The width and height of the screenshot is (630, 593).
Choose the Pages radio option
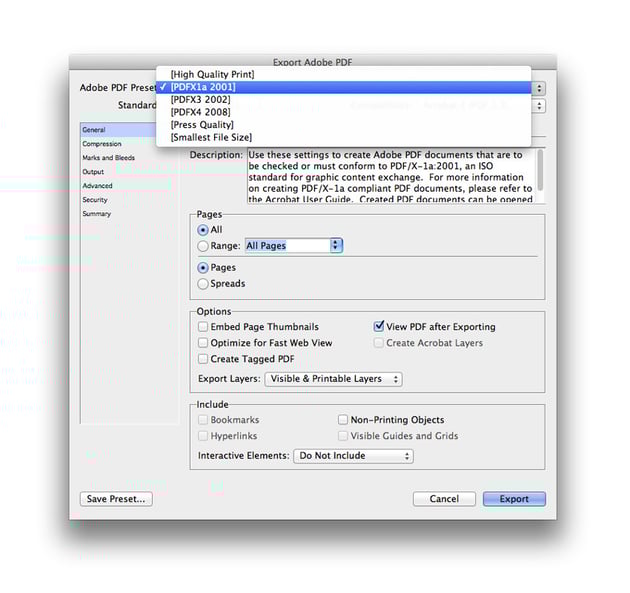(x=203, y=268)
